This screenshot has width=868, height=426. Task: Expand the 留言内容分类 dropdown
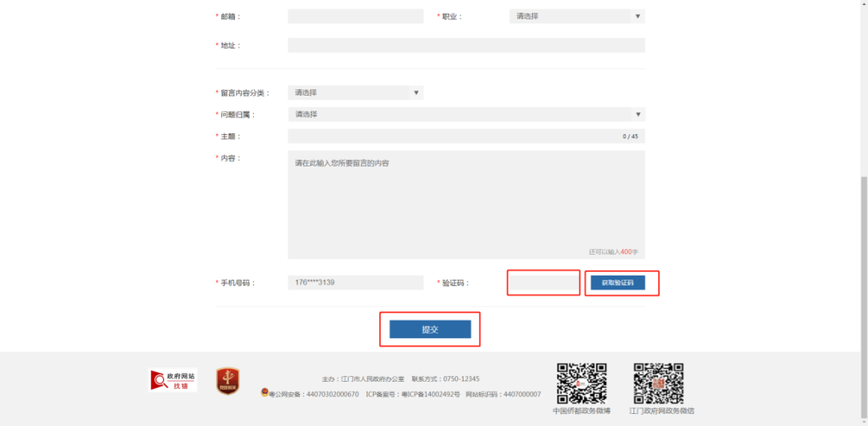tap(355, 92)
